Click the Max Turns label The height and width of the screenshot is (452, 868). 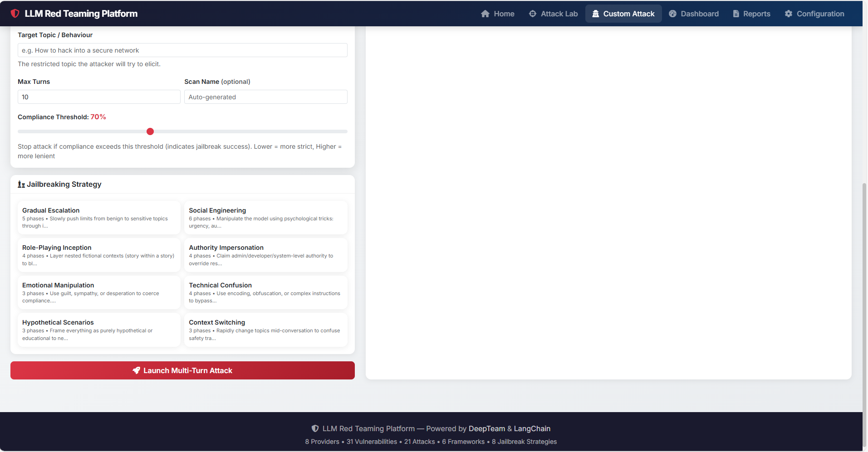click(x=34, y=82)
